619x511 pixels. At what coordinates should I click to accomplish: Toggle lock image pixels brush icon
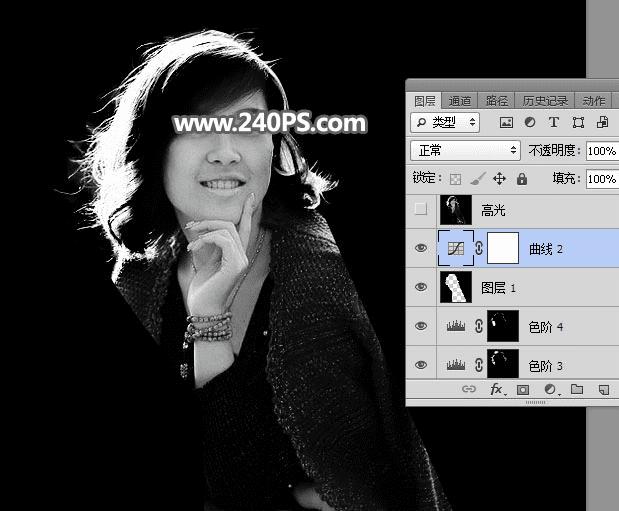[478, 179]
